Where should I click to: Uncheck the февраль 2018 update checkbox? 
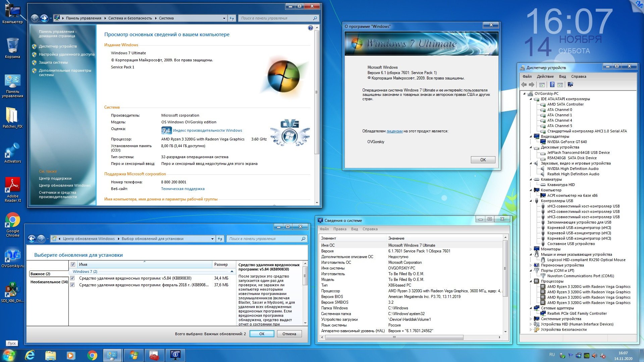[x=72, y=285]
